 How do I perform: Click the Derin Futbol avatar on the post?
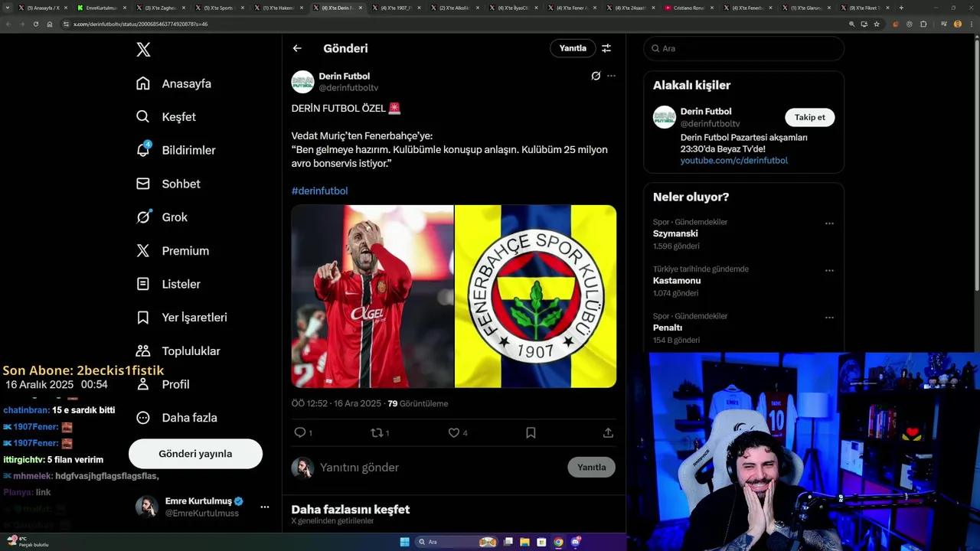point(303,82)
